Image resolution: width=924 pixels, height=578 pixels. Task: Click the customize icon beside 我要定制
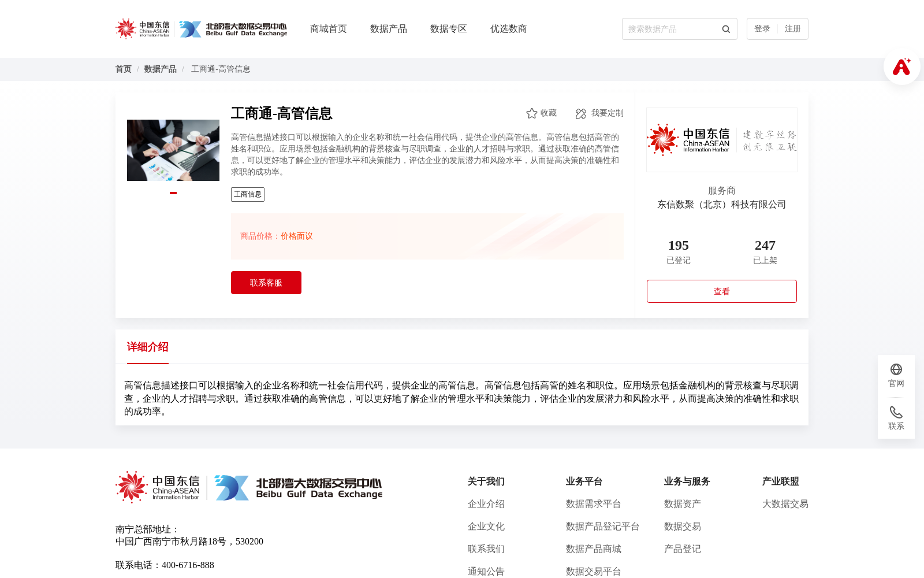[581, 114]
